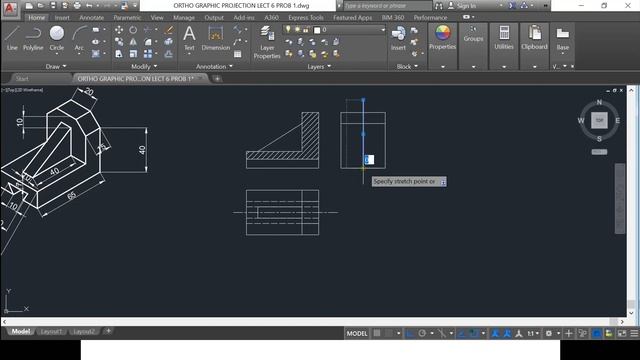Image resolution: width=640 pixels, height=360 pixels.
Task: Click the Explode tool
Action: (169, 42)
